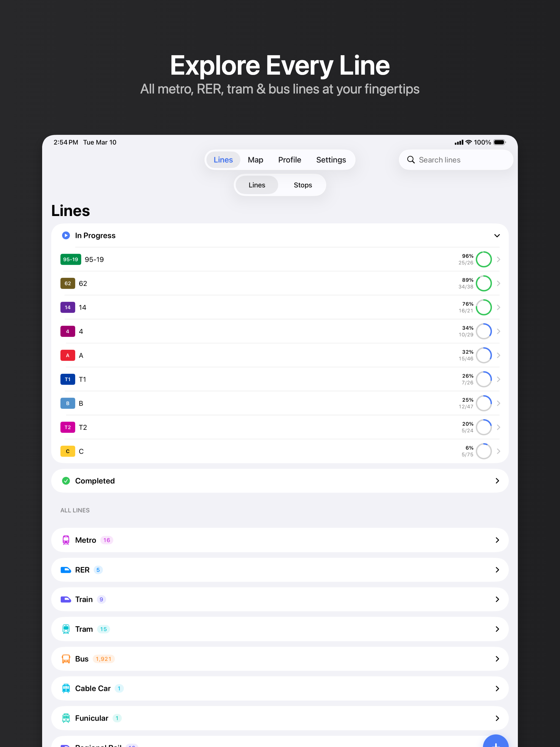Screen dimensions: 560x747
Task: Expand the RER category chevron
Action: (x=497, y=570)
